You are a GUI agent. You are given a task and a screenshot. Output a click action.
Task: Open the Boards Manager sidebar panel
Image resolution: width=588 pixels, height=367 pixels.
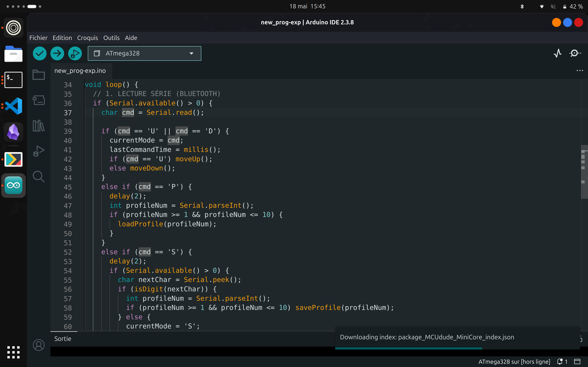(39, 100)
